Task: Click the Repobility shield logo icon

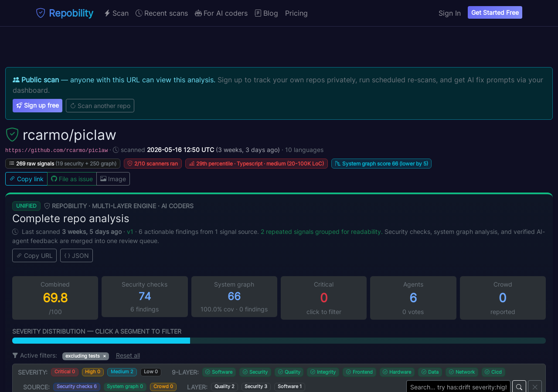Action: pos(41,13)
